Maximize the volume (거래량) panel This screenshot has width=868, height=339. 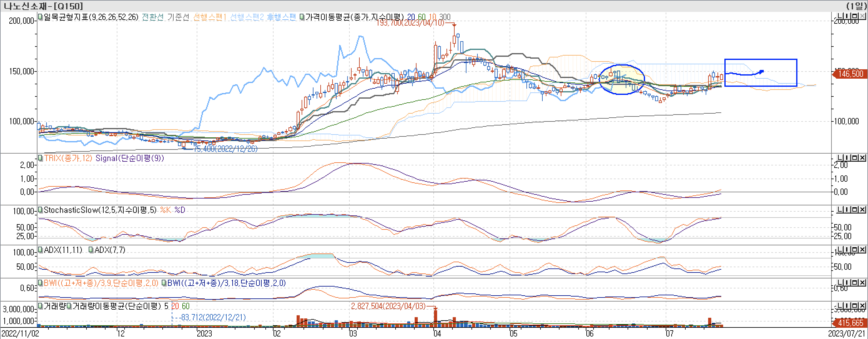[855, 306]
